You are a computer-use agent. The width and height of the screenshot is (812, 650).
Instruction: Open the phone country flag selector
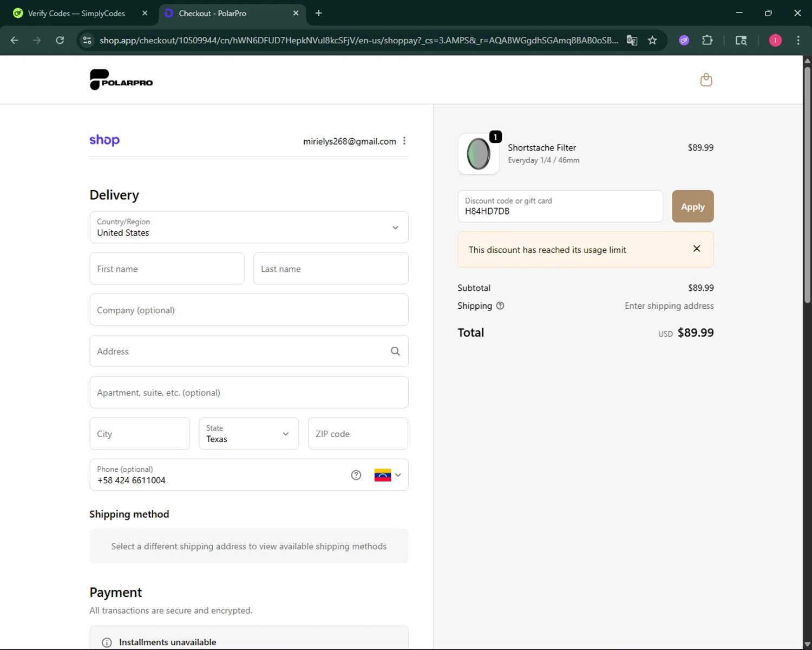point(388,475)
